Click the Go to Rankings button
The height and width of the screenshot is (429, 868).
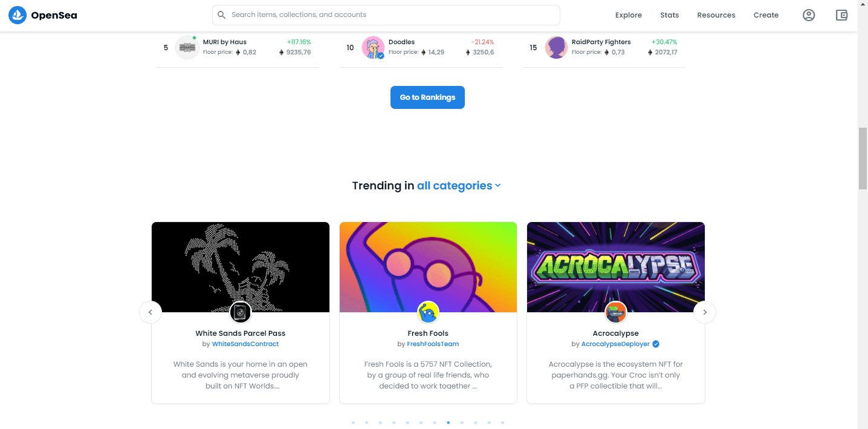pos(427,97)
